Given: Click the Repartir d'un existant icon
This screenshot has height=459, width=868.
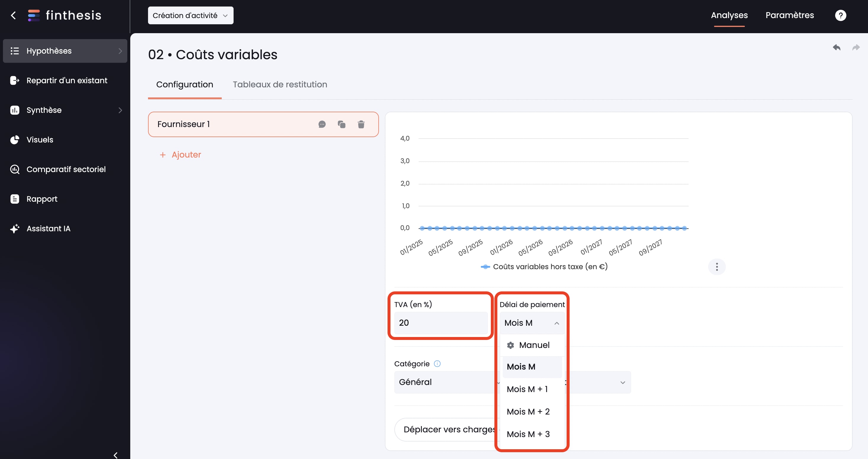Looking at the screenshot, I should (x=15, y=81).
